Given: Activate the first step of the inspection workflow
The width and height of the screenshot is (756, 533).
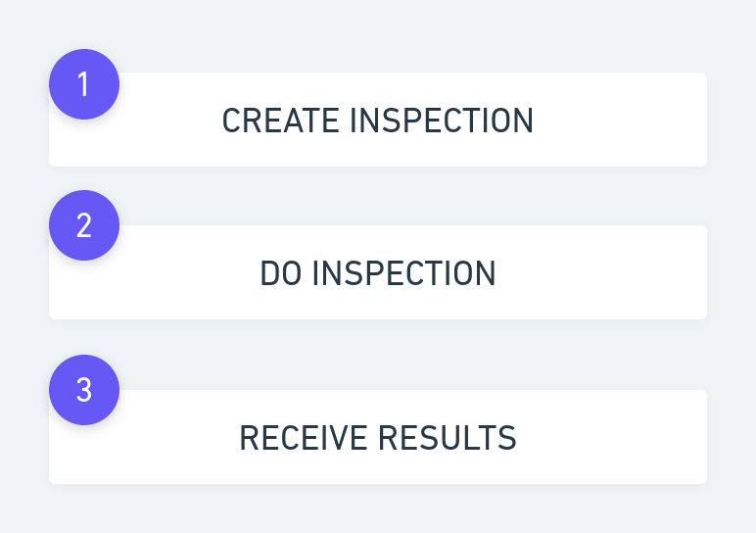Looking at the screenshot, I should (378, 120).
